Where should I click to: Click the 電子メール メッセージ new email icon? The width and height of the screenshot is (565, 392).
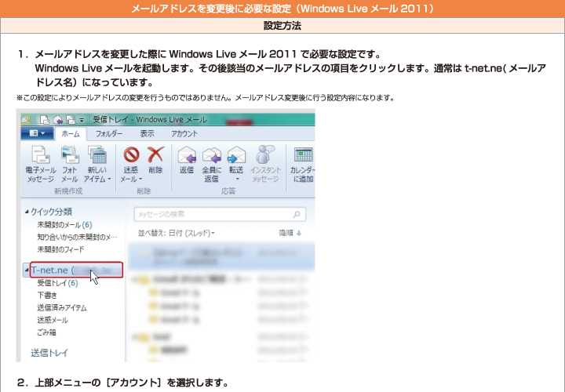click(x=41, y=154)
